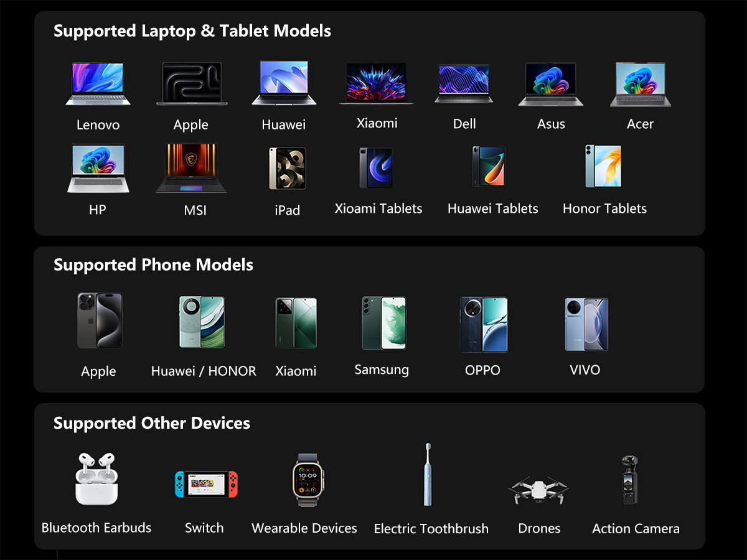Select the iPad tablet image
This screenshot has width=747, height=560.
[287, 168]
